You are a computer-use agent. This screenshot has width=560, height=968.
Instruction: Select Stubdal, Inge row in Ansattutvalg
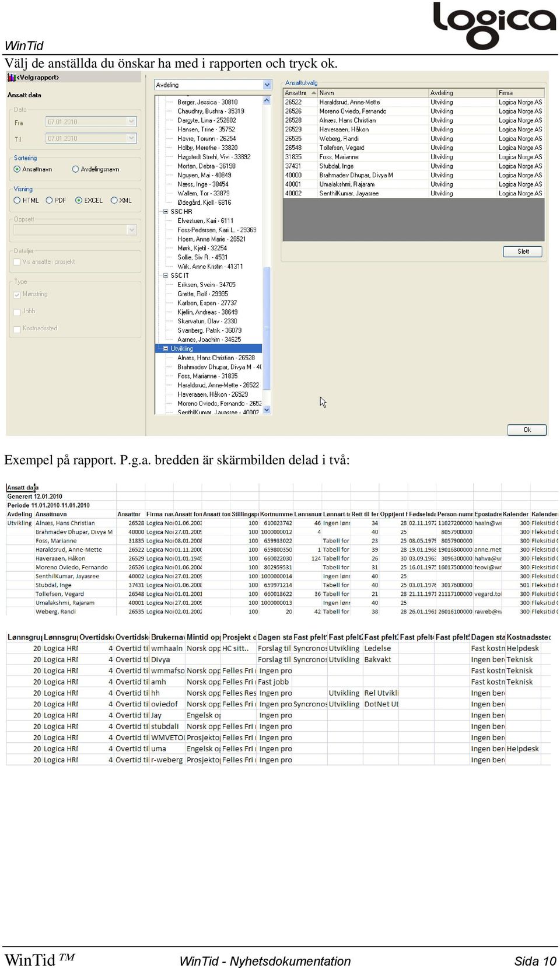point(414,166)
